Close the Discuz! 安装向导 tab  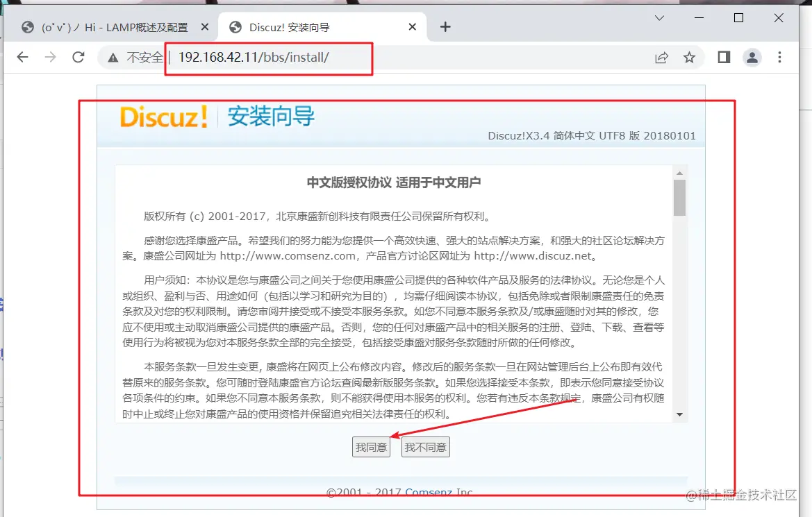[412, 27]
